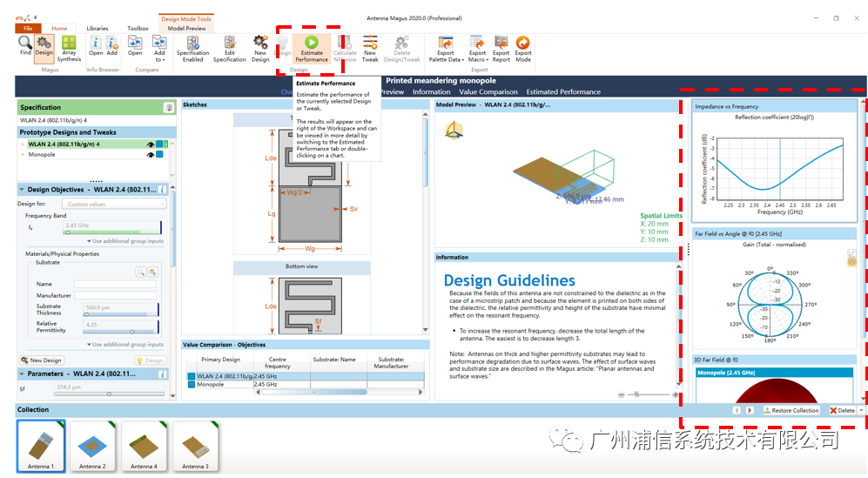Click New Design in the ribbon
Screen dimensions: 868x478
(x=260, y=49)
